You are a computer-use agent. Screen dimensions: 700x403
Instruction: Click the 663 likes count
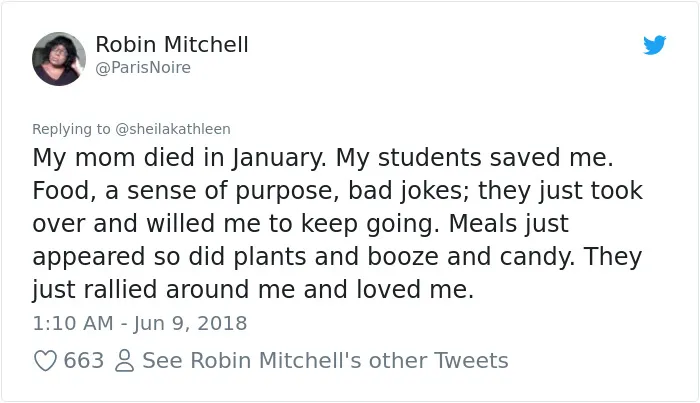84,361
